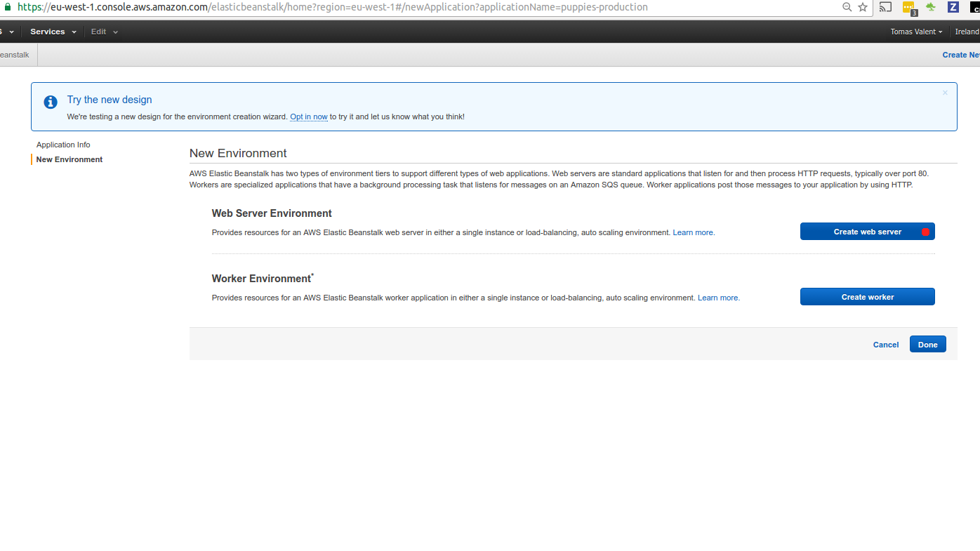Click the Web Server Environment heading

click(x=272, y=213)
